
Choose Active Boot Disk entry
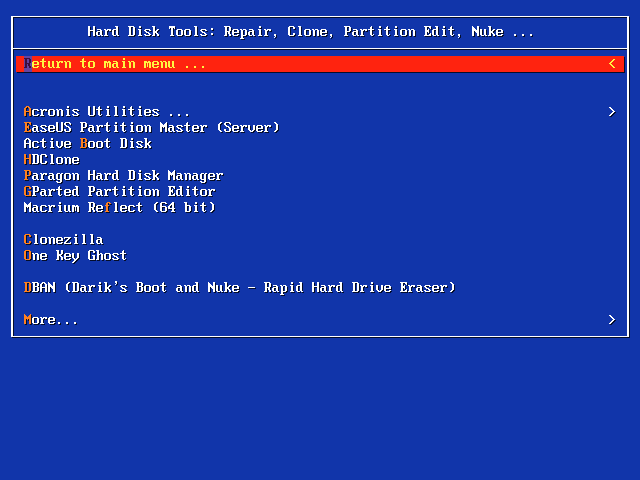pos(88,143)
